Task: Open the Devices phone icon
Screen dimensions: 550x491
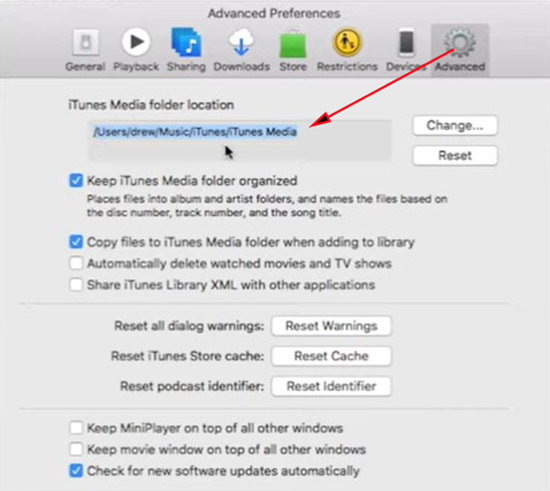Action: [x=406, y=42]
